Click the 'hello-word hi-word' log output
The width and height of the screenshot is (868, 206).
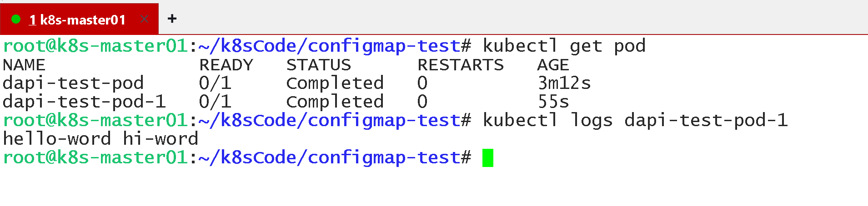[x=100, y=139]
